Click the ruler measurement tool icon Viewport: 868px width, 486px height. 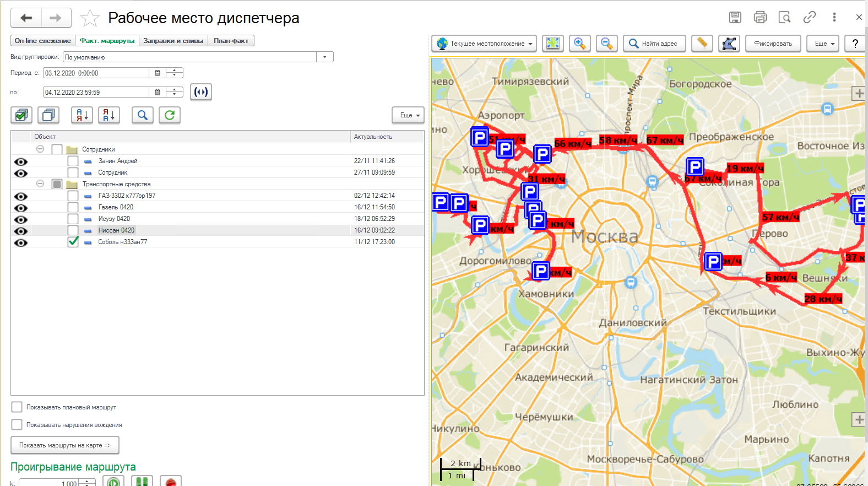click(x=702, y=44)
